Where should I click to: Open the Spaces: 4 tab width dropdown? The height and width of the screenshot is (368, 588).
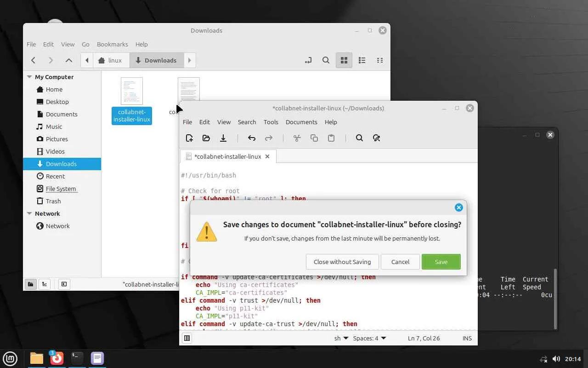pyautogui.click(x=369, y=338)
